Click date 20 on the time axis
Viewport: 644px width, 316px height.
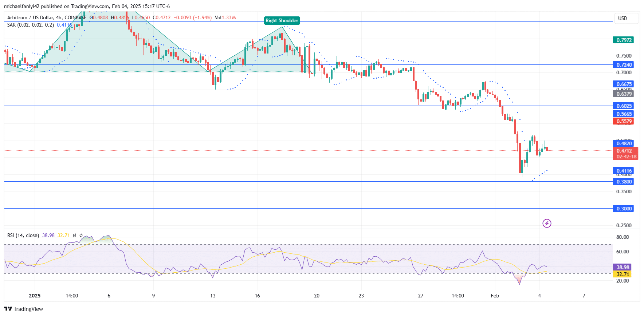pyautogui.click(x=317, y=296)
